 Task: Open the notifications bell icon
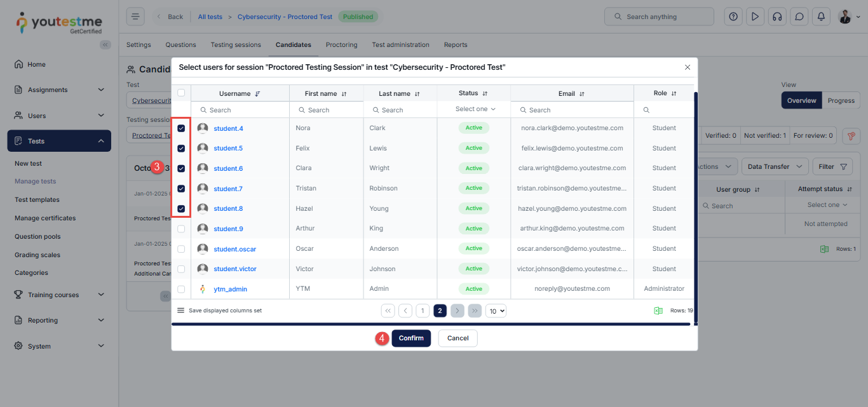point(821,17)
